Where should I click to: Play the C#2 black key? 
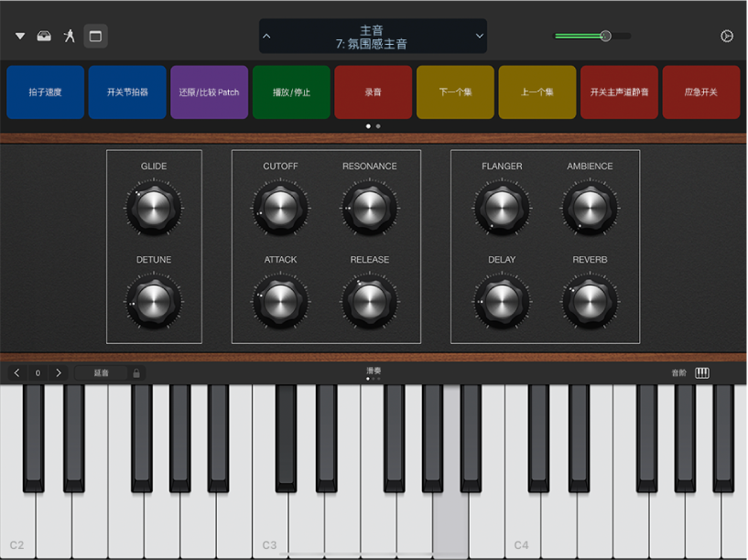(x=33, y=438)
